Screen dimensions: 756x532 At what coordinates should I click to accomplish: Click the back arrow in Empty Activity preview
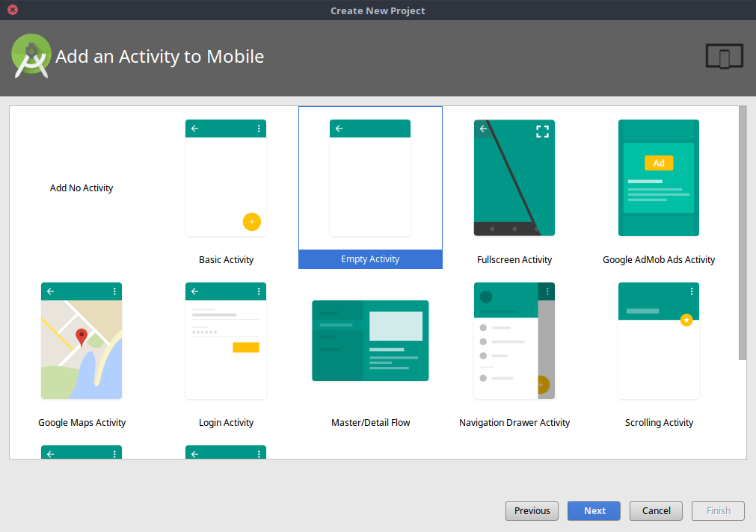click(339, 128)
